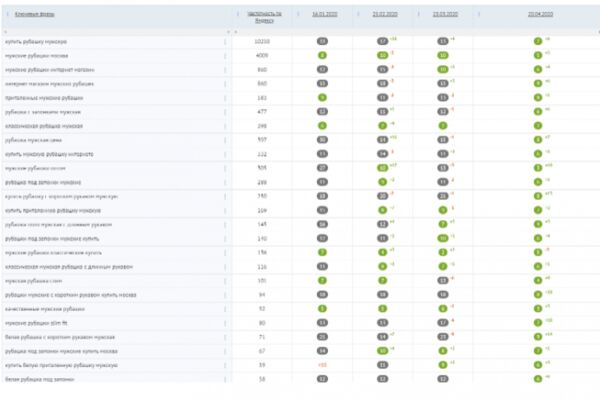Image resolution: width=600 pixels, height=400 pixels.
Task: Click 20.04.2020 position badge for купить рубашку мужскую
Action: click(538, 41)
